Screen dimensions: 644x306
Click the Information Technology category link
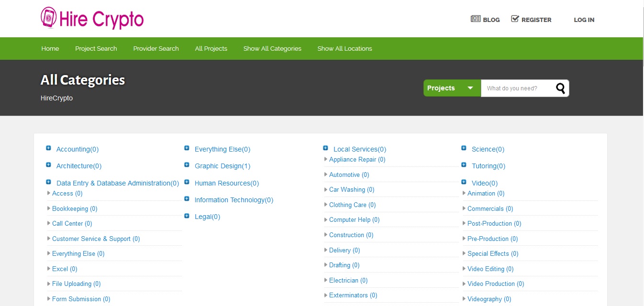coord(233,200)
